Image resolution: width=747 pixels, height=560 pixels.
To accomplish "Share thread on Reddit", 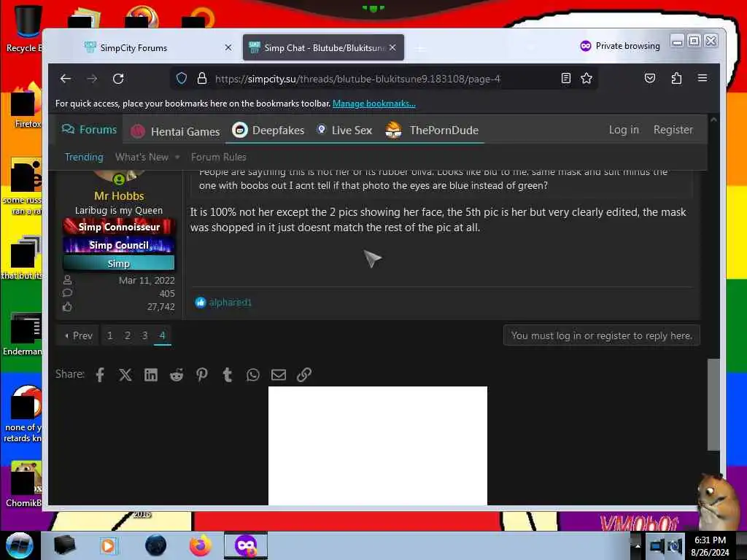I will (177, 375).
